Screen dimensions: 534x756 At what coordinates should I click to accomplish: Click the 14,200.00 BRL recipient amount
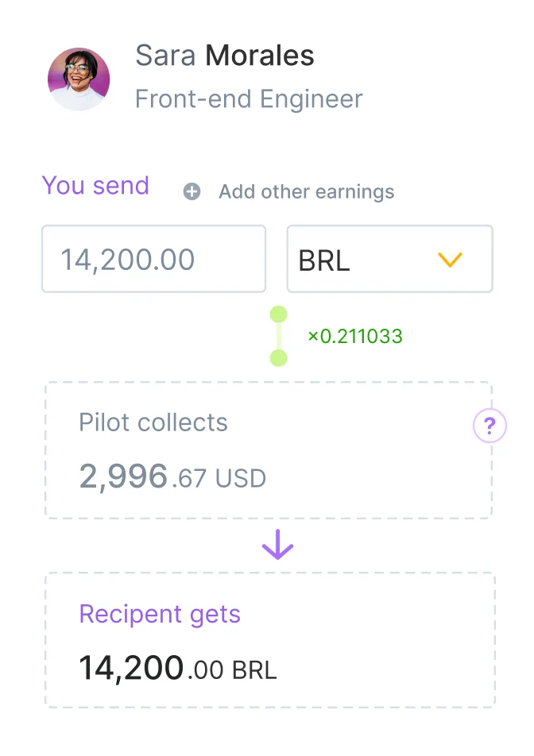pyautogui.click(x=178, y=669)
